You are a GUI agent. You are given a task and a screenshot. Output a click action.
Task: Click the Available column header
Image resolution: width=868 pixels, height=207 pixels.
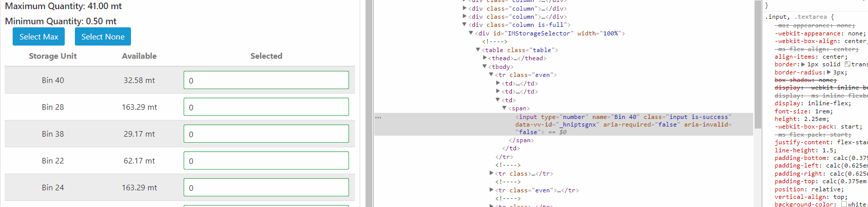[x=139, y=56]
